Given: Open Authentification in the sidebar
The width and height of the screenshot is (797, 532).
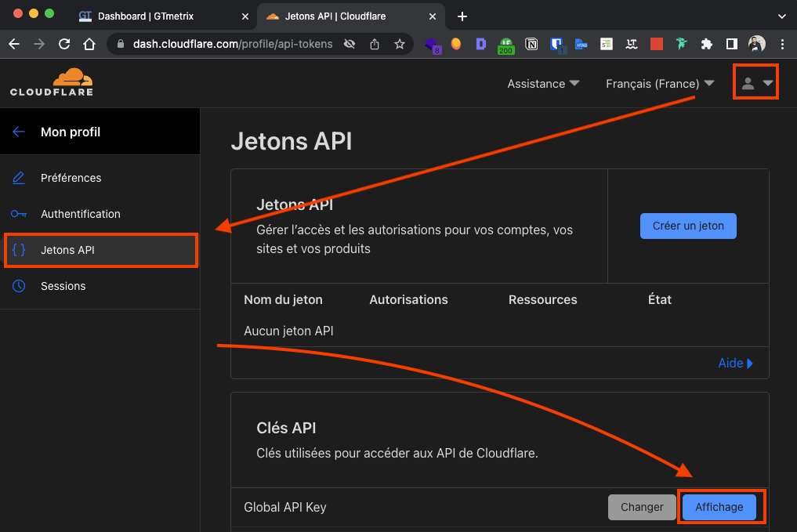Looking at the screenshot, I should [100, 214].
